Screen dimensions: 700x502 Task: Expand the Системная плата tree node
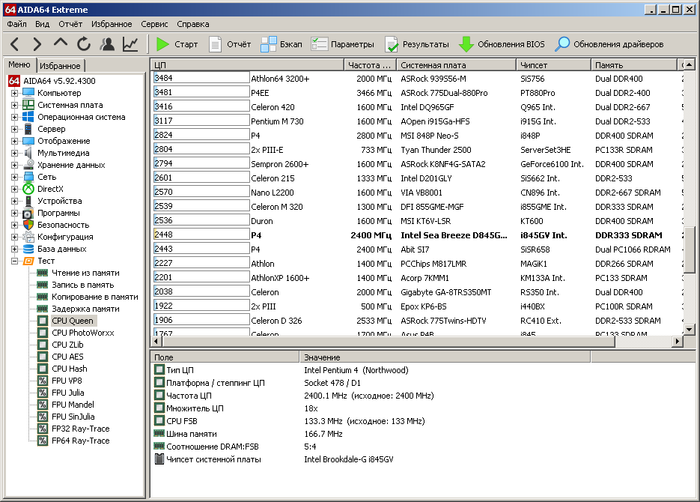15,105
